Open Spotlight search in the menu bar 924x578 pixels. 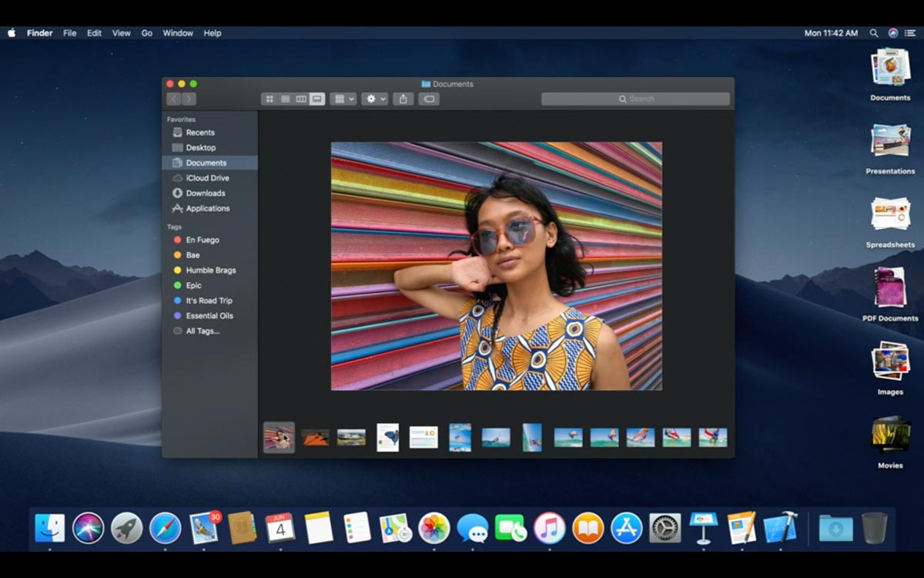pyautogui.click(x=874, y=33)
